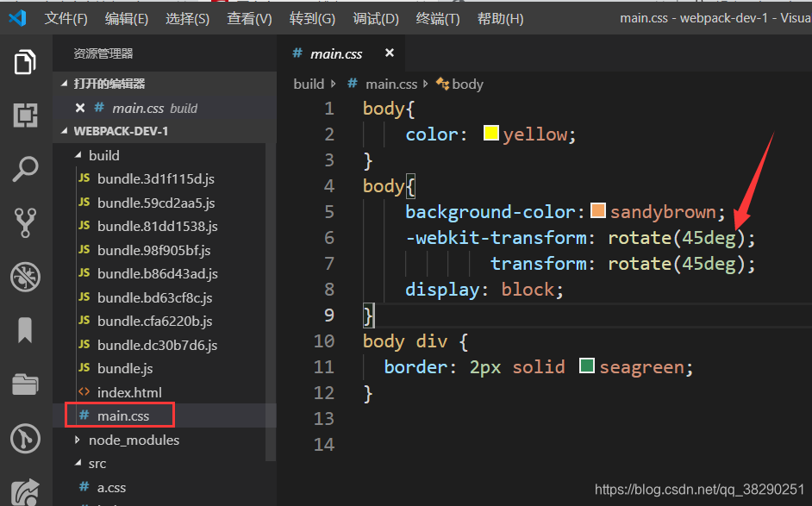
Task: Place cursor on display: block line
Action: pyautogui.click(x=484, y=290)
